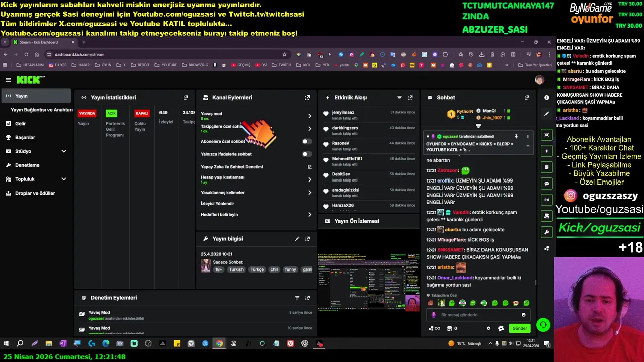
Task: Edit Yayın bilgisi with the pencil icon
Action: (297, 239)
